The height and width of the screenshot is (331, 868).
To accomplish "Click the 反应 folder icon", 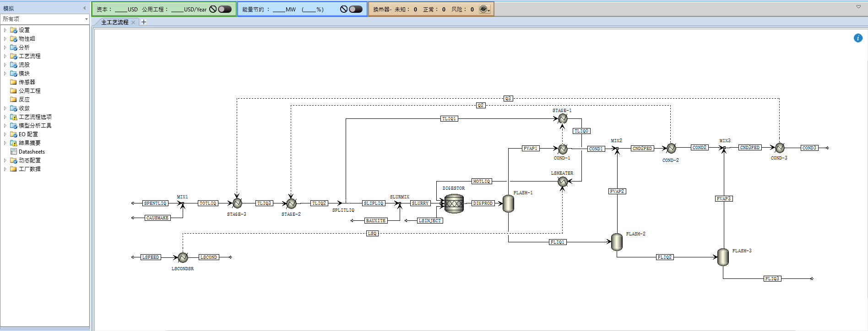I will point(13,100).
